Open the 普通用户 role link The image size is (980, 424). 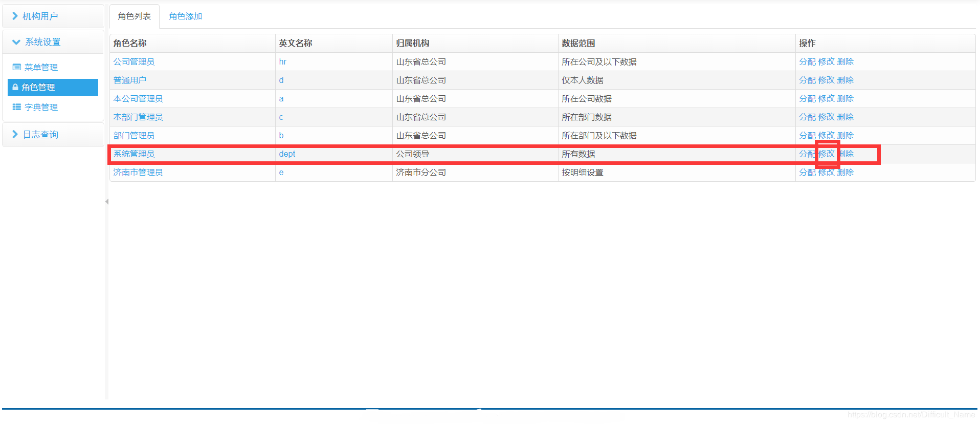click(130, 80)
